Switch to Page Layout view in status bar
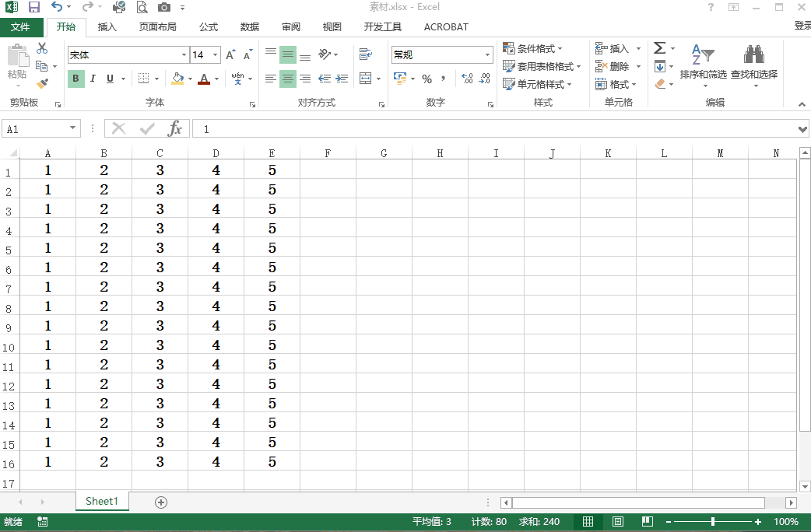Image resolution: width=811 pixels, height=532 pixels. pos(617,521)
